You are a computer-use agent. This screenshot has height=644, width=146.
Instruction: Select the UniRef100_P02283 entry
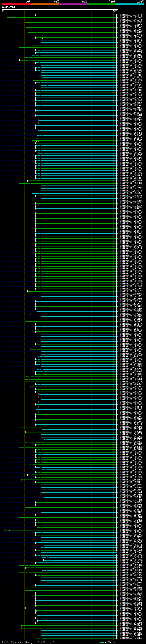tap(131, 316)
